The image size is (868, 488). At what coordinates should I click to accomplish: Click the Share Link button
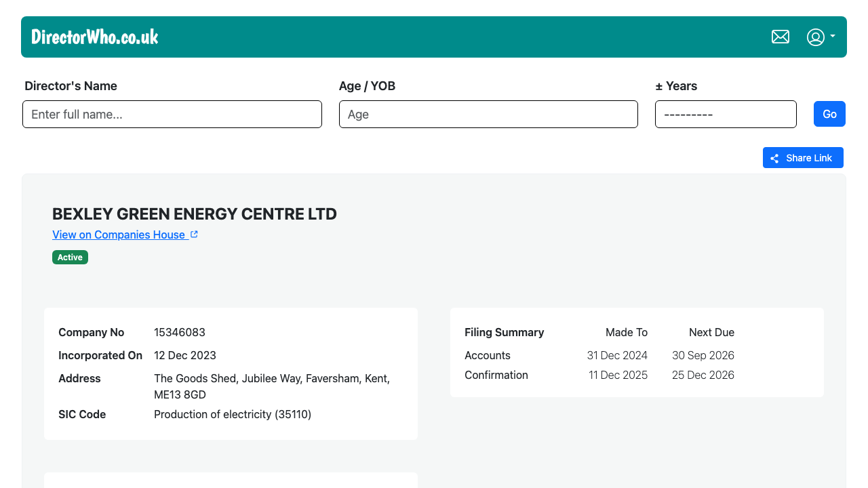click(803, 157)
